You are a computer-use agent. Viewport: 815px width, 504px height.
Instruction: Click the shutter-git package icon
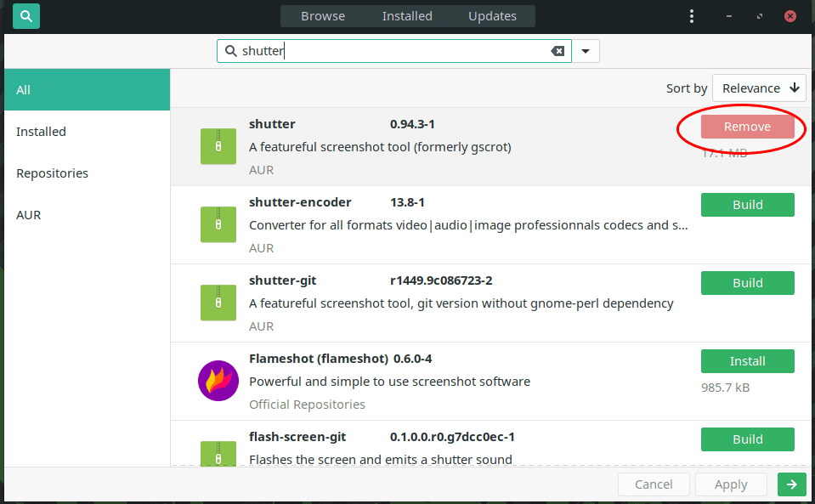point(218,303)
